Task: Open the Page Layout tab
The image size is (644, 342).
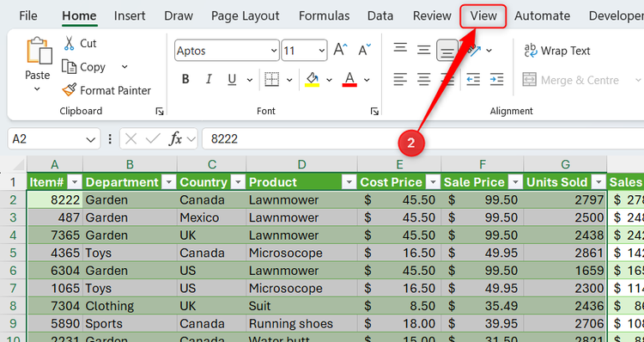Action: tap(246, 15)
